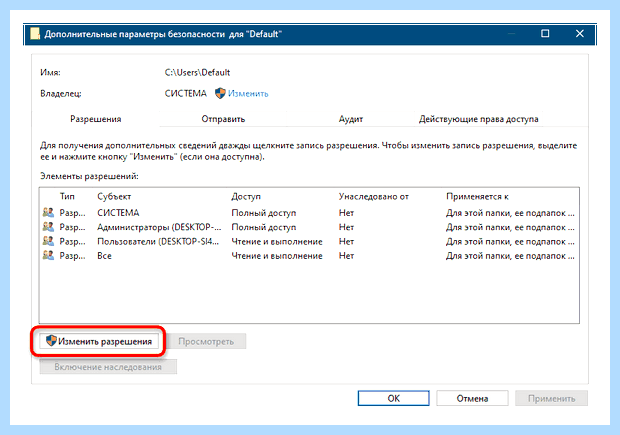This screenshot has height=435, width=620.
Task: Click the Унаследовано от column header
Action: [374, 197]
